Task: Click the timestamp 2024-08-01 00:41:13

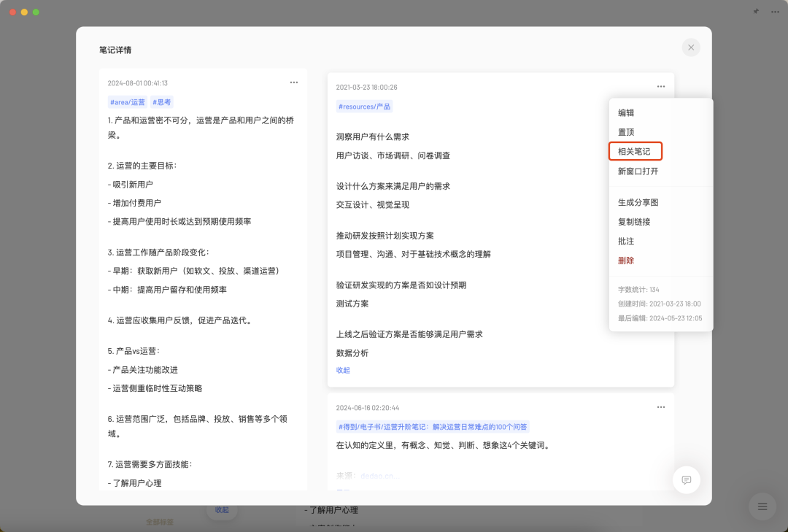Action: [x=138, y=83]
